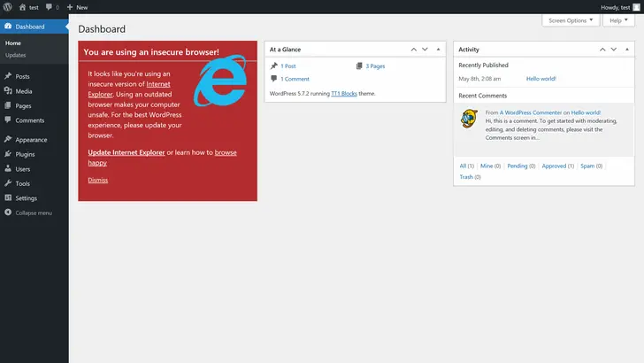Open the 1 Post link
The width and height of the screenshot is (644, 363).
pos(288,66)
